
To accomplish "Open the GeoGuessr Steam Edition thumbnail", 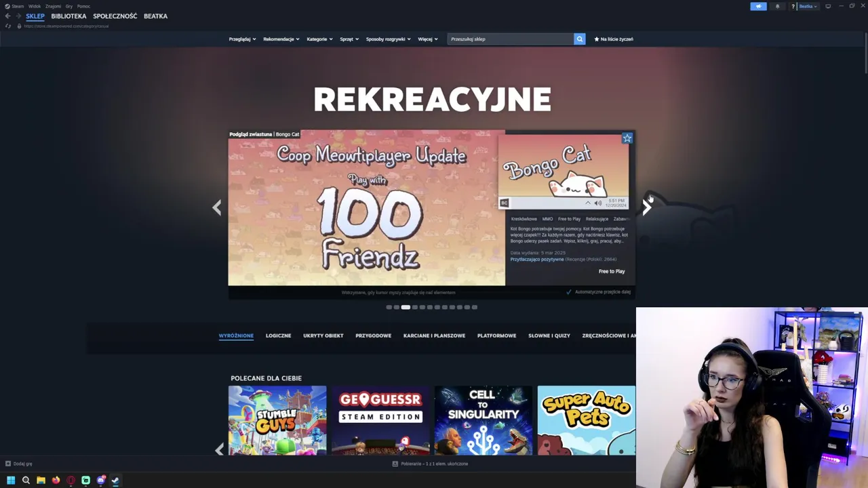I will (380, 420).
